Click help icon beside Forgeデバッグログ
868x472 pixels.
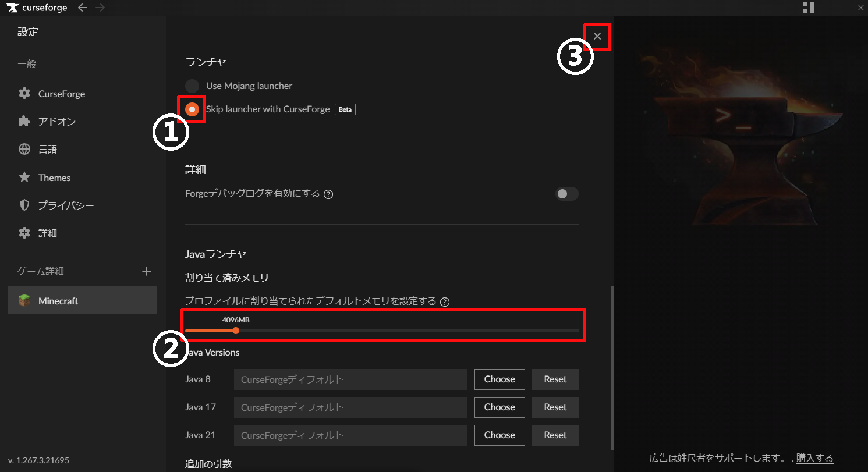(328, 194)
